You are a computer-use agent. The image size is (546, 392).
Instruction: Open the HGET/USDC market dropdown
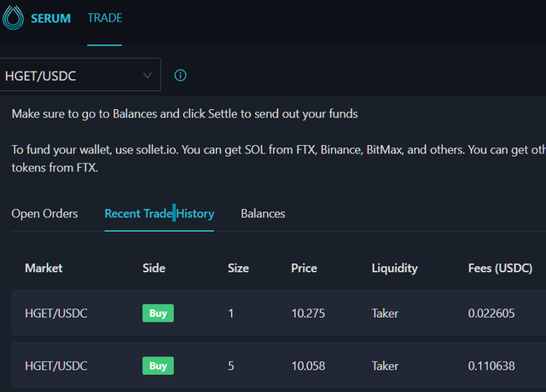pyautogui.click(x=79, y=75)
